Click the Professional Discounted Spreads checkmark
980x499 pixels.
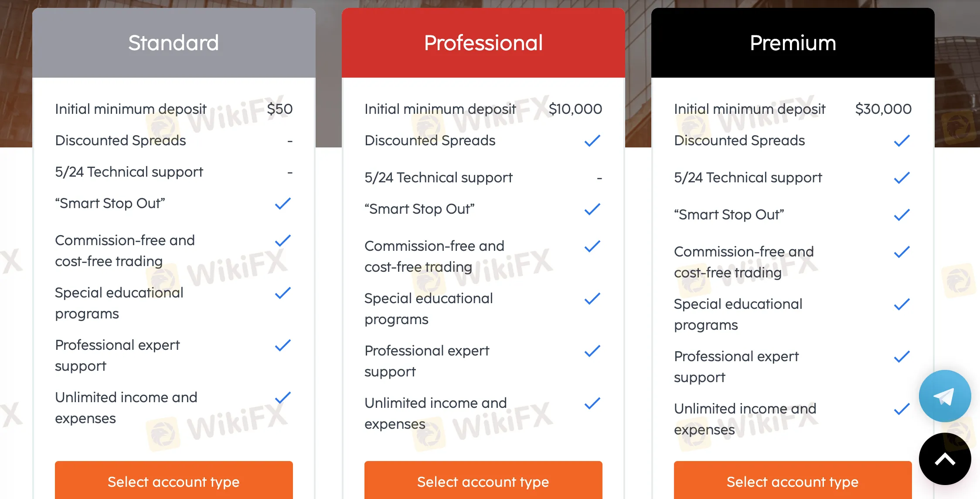click(x=592, y=140)
